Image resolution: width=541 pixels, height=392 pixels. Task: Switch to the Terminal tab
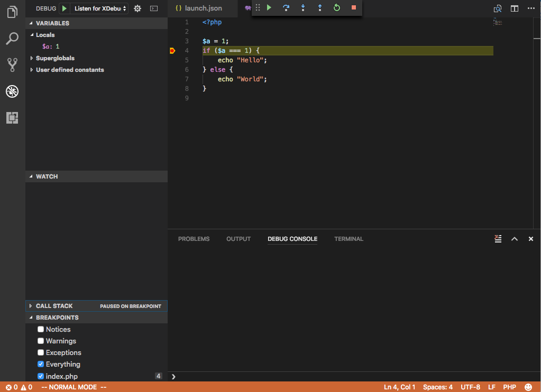pyautogui.click(x=349, y=239)
